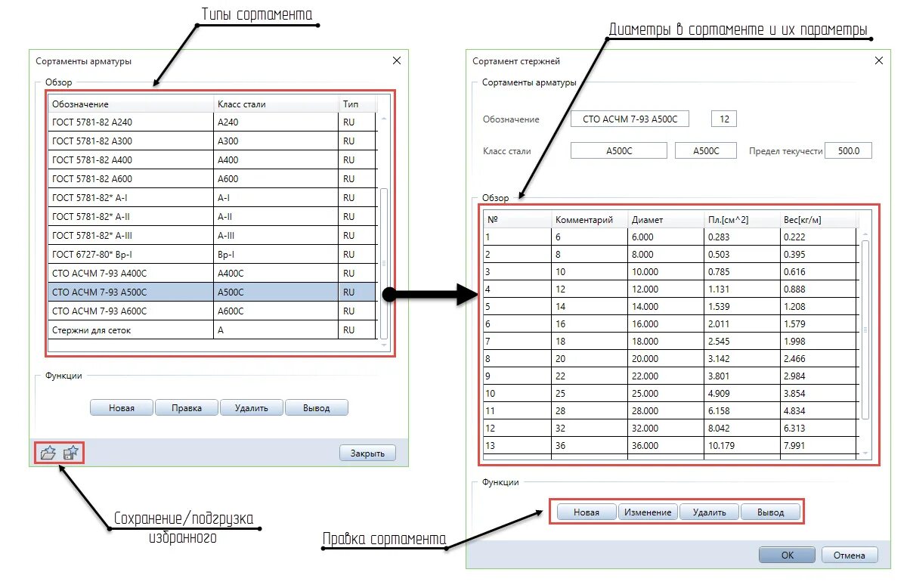Click Вывод button in Сортаменты арматуры window
The width and height of the screenshot is (910, 588).
coord(317,408)
